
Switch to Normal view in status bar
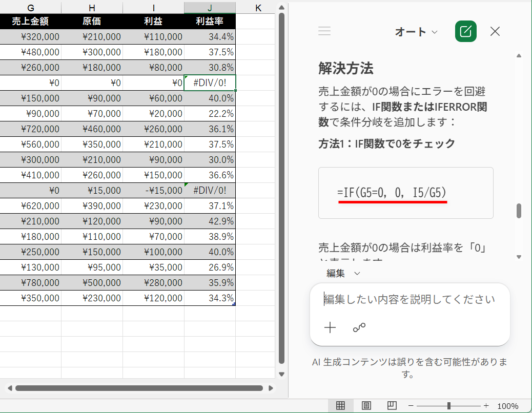pyautogui.click(x=340, y=405)
